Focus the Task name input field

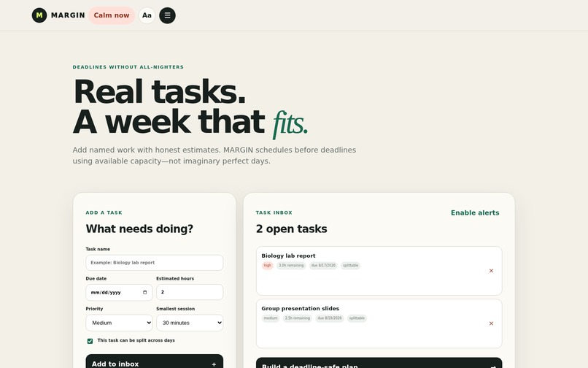coord(154,263)
